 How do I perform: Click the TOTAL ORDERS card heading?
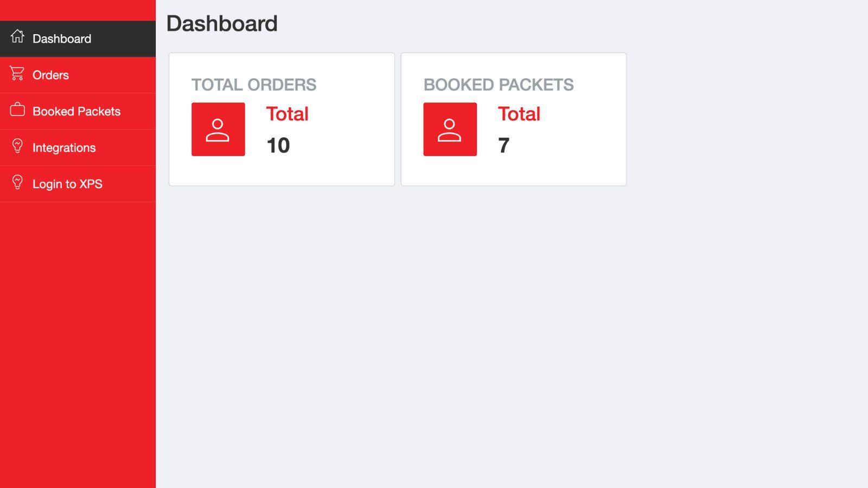(x=255, y=85)
